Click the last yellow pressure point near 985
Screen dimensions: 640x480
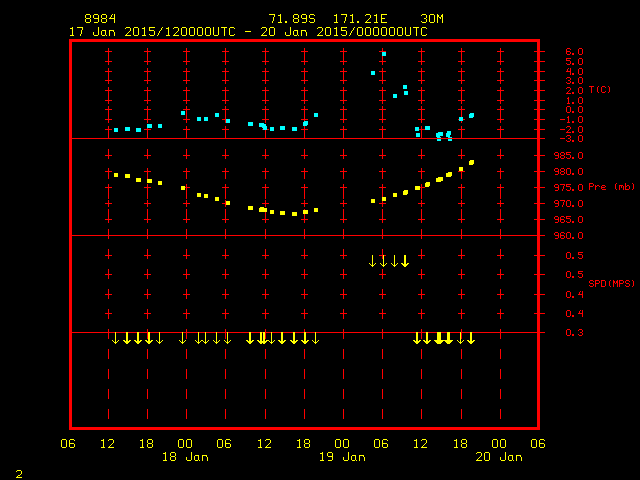(x=471, y=162)
